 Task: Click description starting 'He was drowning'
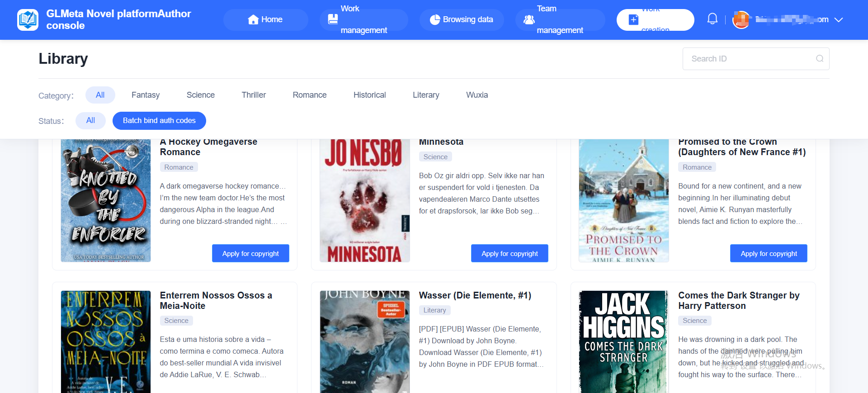(741, 357)
